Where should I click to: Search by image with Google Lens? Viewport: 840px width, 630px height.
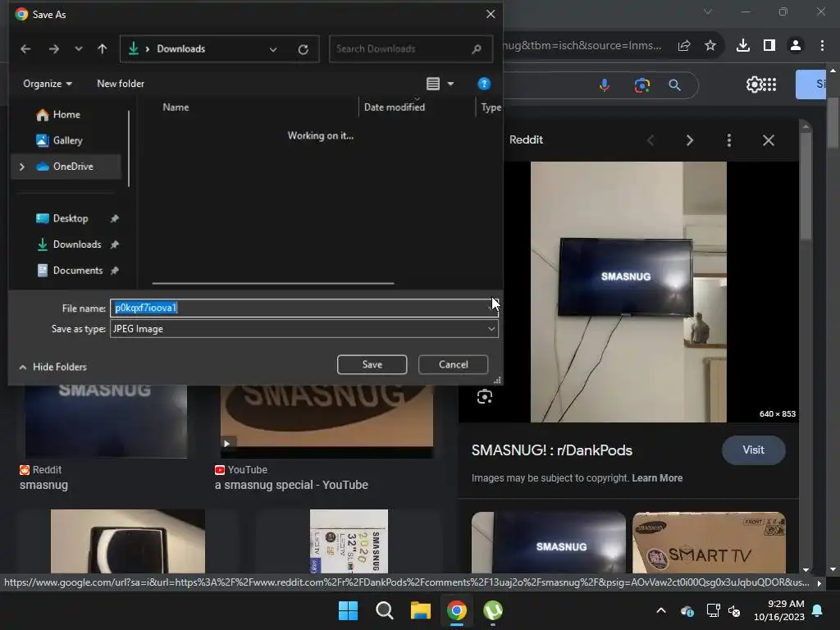coord(641,84)
